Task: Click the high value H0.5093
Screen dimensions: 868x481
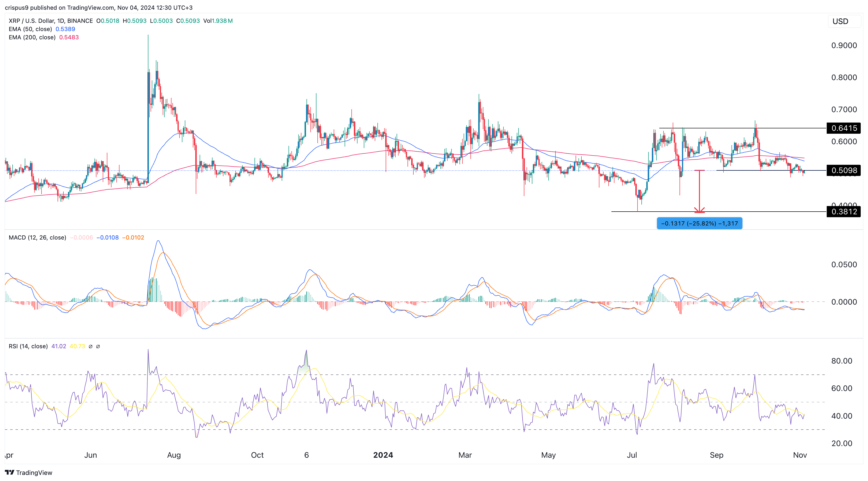Action: 135,21
